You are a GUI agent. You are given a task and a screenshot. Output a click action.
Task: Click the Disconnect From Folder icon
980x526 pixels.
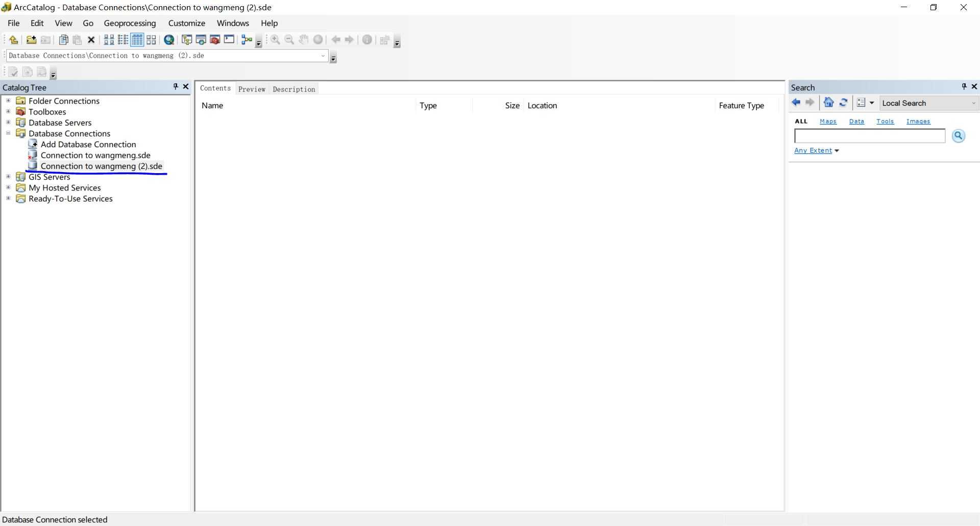45,40
